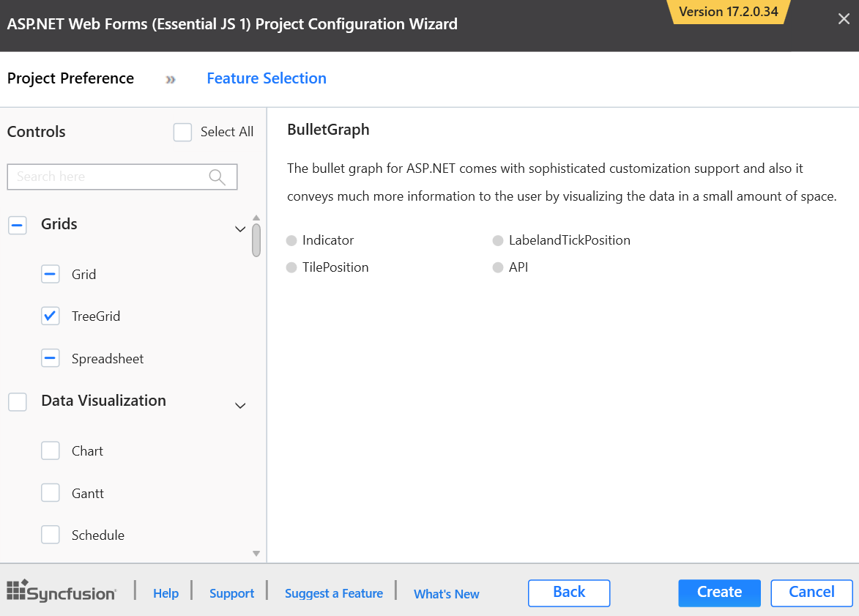Image resolution: width=859 pixels, height=616 pixels.
Task: Enable the Schedule checkbox
Action: tap(51, 535)
